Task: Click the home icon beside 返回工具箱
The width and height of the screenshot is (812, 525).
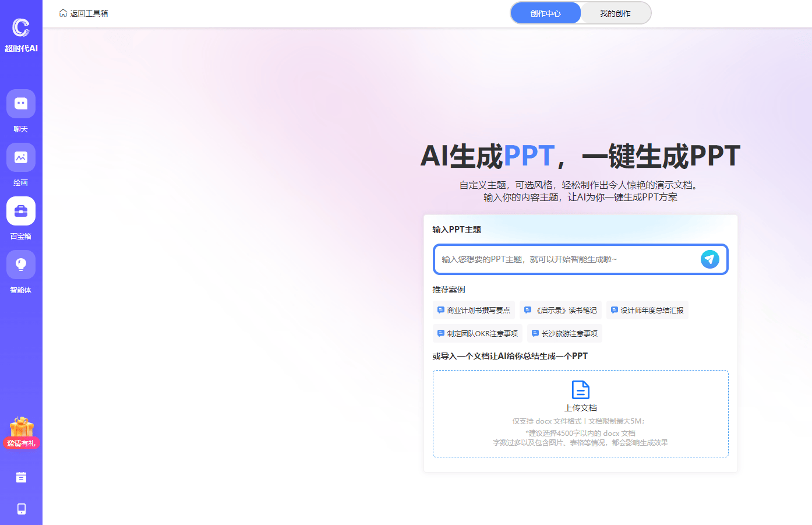Action: click(63, 12)
